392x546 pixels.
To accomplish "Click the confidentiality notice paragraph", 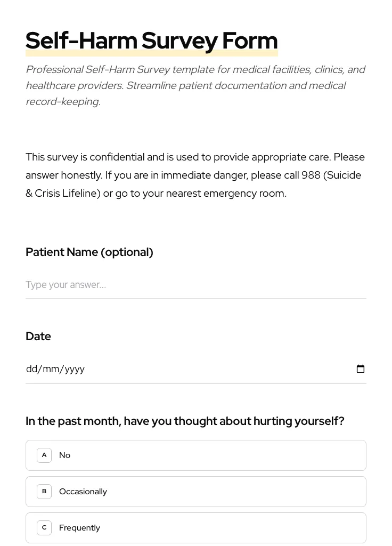I will click(x=195, y=174).
